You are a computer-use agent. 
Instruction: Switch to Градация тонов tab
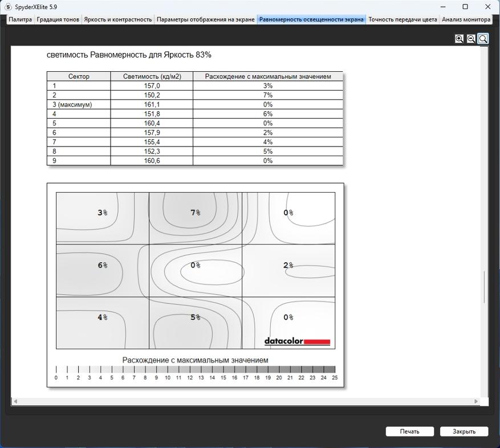[58, 19]
